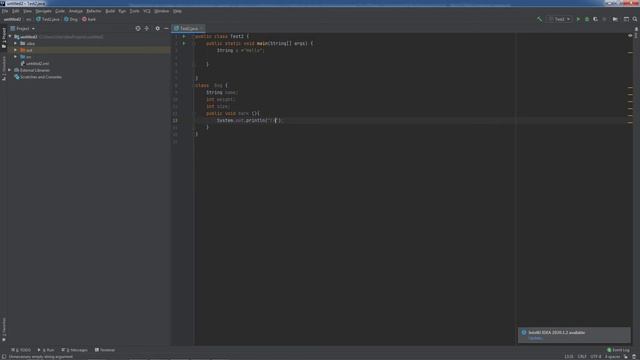Open the Navigate menu
The height and width of the screenshot is (360, 640).
click(43, 11)
